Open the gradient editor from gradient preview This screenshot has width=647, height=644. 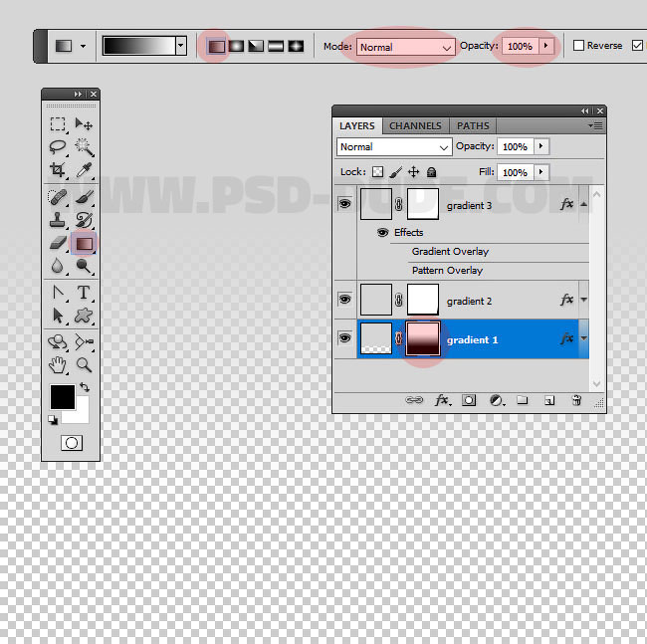[139, 46]
